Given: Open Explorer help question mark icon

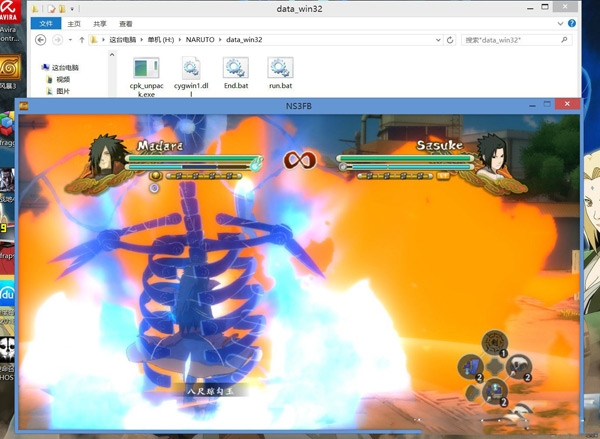Looking at the screenshot, I should click(x=572, y=23).
